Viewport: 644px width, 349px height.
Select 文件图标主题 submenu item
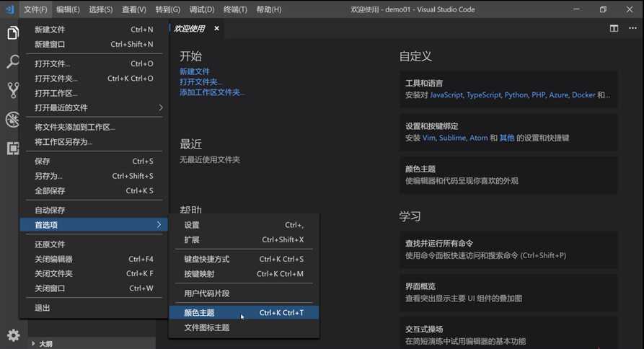244,327
